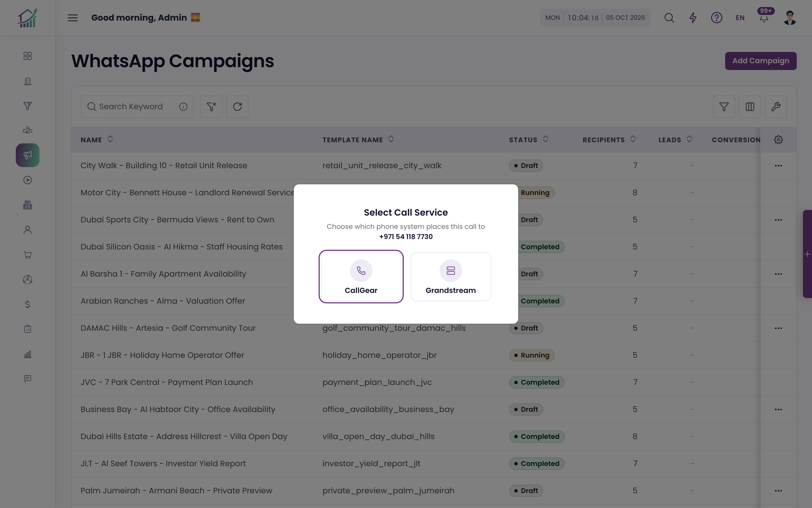The image size is (812, 508).
Task: Open play circle icon in sidebar
Action: coord(28,180)
